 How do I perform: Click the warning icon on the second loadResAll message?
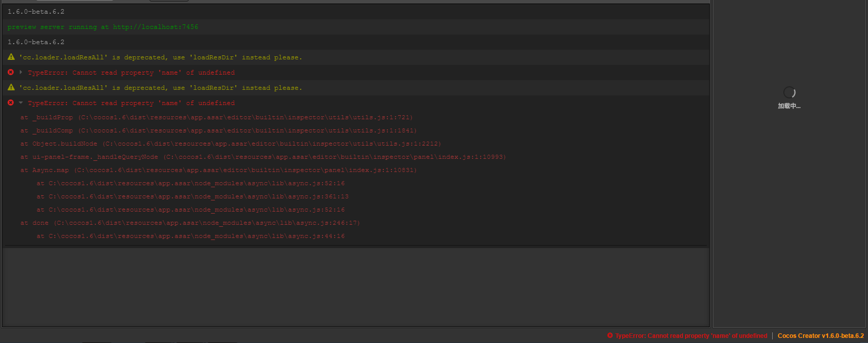point(11,87)
